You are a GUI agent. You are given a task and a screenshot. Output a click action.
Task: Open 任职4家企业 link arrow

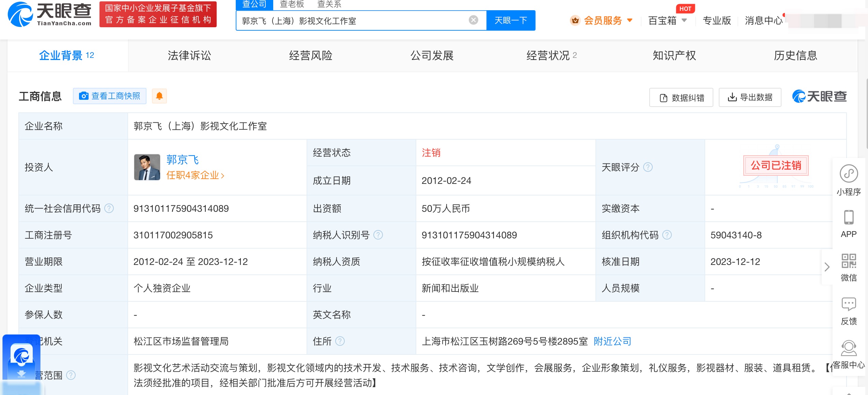tap(222, 176)
